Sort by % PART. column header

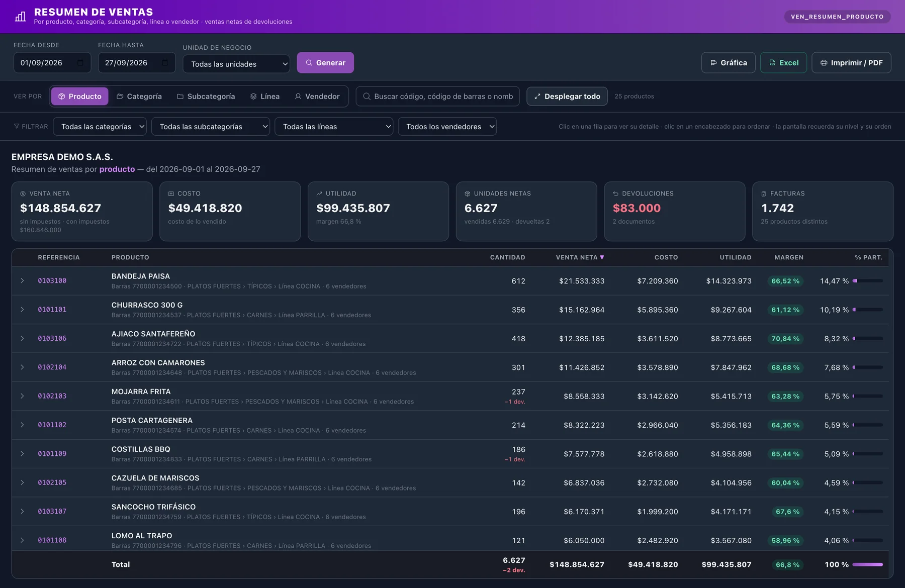click(x=868, y=257)
